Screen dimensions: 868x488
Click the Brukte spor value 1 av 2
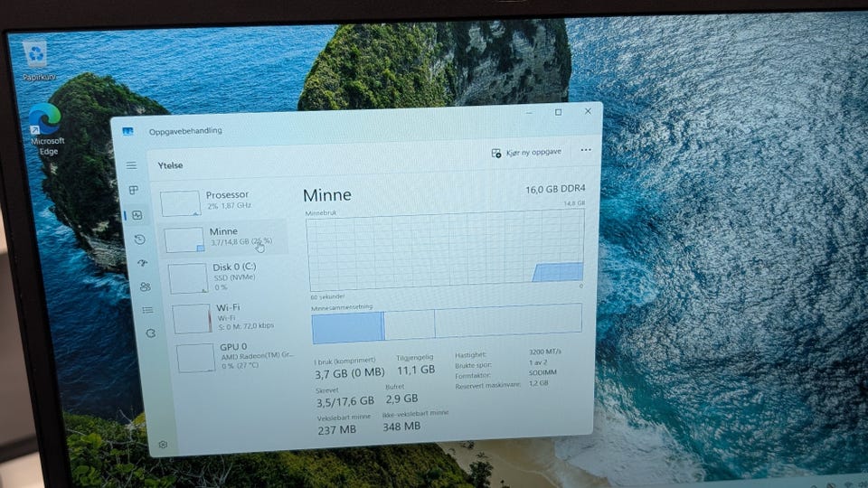point(538,362)
